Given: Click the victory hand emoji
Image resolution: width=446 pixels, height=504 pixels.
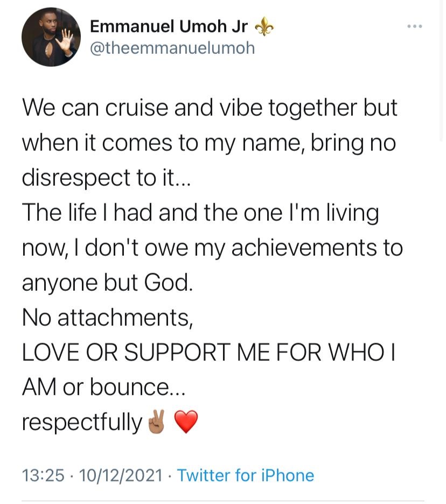Looking at the screenshot, I should coord(157,422).
